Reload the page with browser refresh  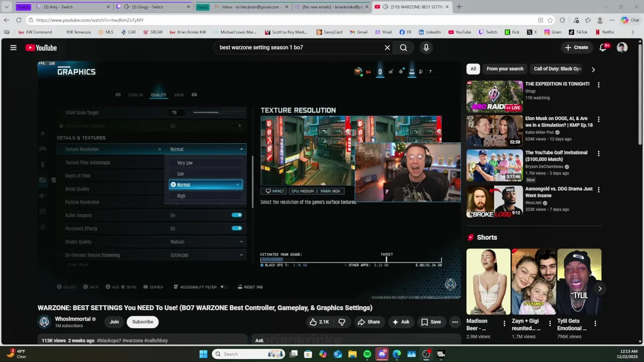coord(19,20)
